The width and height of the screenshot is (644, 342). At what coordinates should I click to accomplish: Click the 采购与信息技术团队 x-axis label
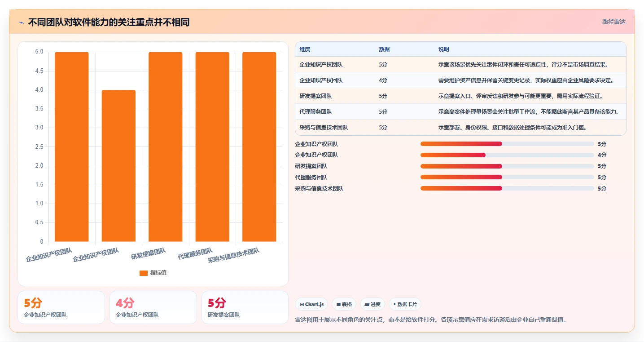pos(234,256)
